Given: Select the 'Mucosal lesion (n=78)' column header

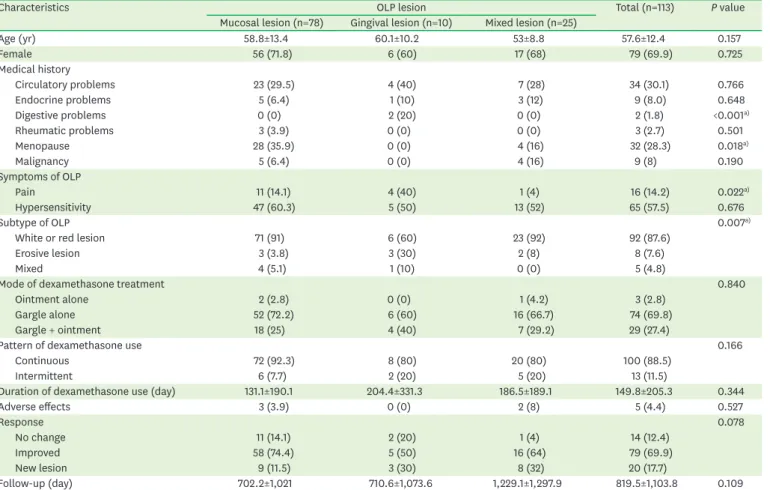Looking at the screenshot, I should pos(272,23).
